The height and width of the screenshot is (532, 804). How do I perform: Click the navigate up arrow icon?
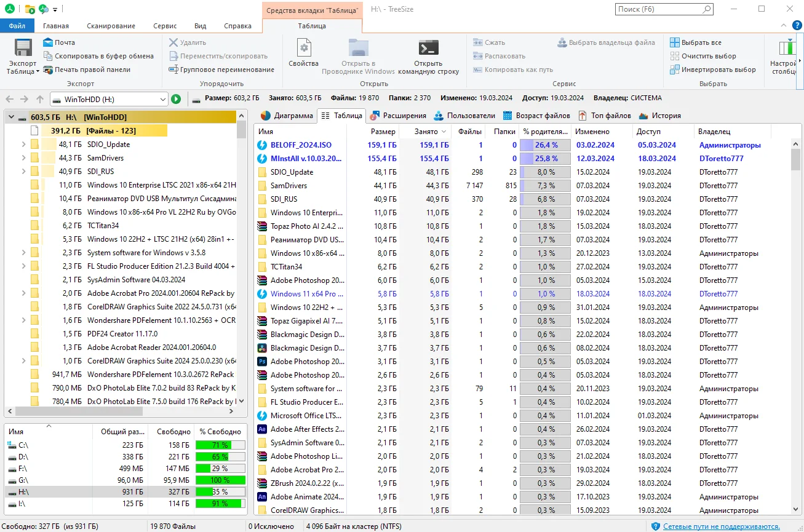click(x=40, y=99)
